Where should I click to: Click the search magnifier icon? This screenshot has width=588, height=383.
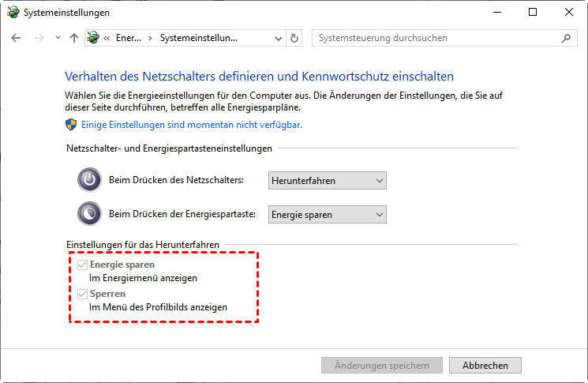(x=566, y=38)
